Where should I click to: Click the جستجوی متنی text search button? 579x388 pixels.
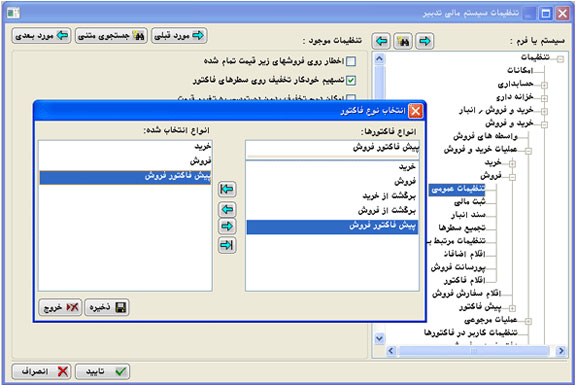point(111,36)
